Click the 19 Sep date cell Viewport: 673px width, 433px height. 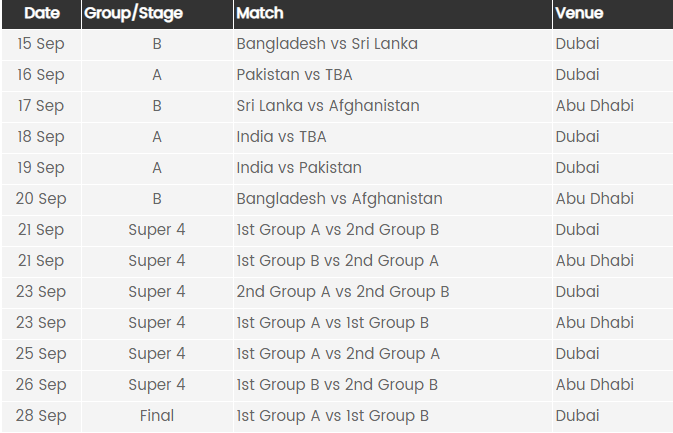[x=42, y=168]
